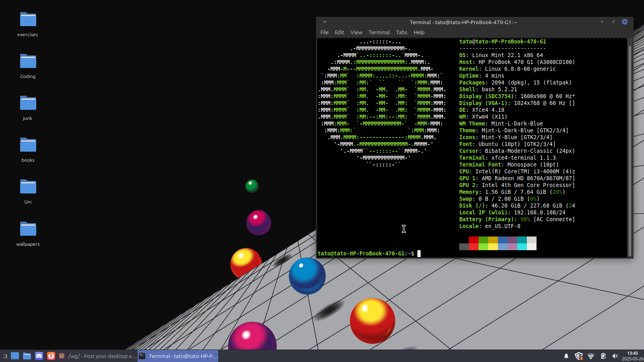Open the Terminal window menu chevron in the title bar
This screenshot has width=644, height=362.
pos(325,22)
